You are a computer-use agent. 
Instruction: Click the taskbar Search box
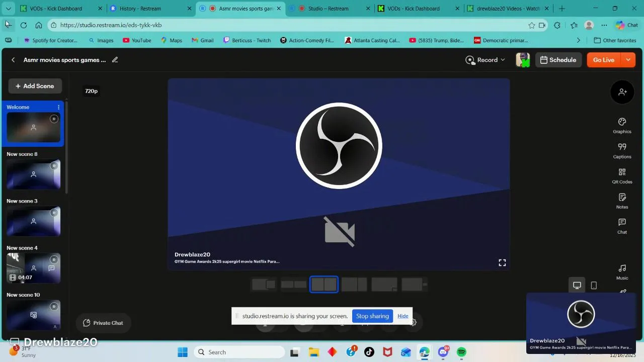pos(238,352)
